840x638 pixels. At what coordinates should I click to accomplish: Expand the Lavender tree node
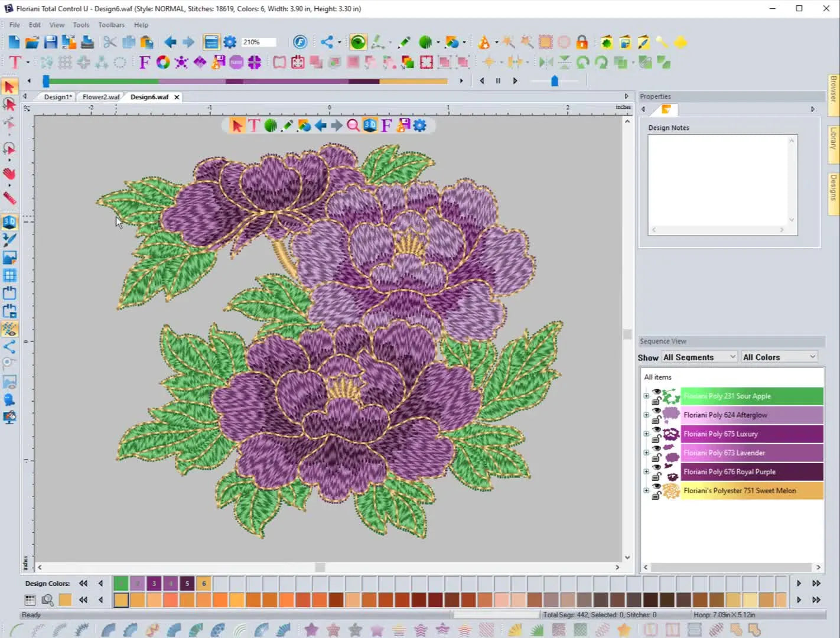[x=646, y=453]
